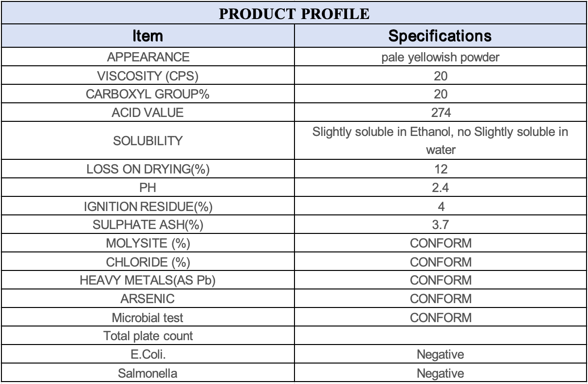Click the CARBOXYL GROUP% label cell
This screenshot has height=384, width=588.
tap(149, 94)
